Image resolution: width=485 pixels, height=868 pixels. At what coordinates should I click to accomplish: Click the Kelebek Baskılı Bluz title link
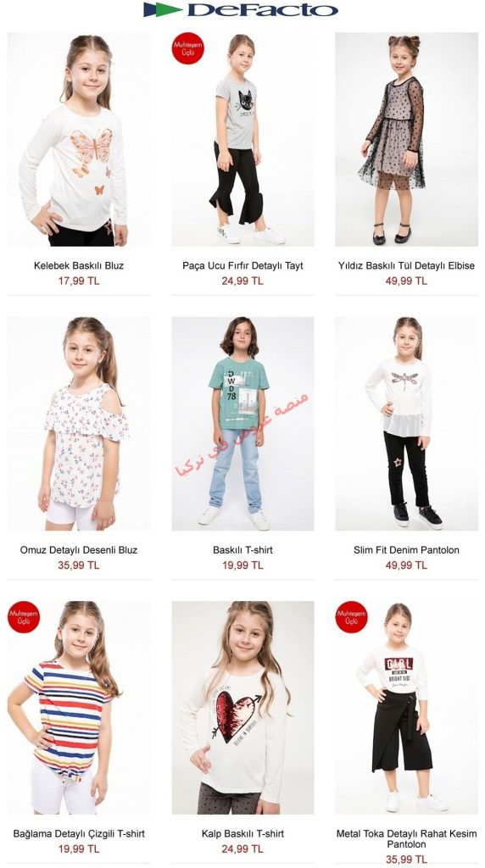(x=79, y=265)
